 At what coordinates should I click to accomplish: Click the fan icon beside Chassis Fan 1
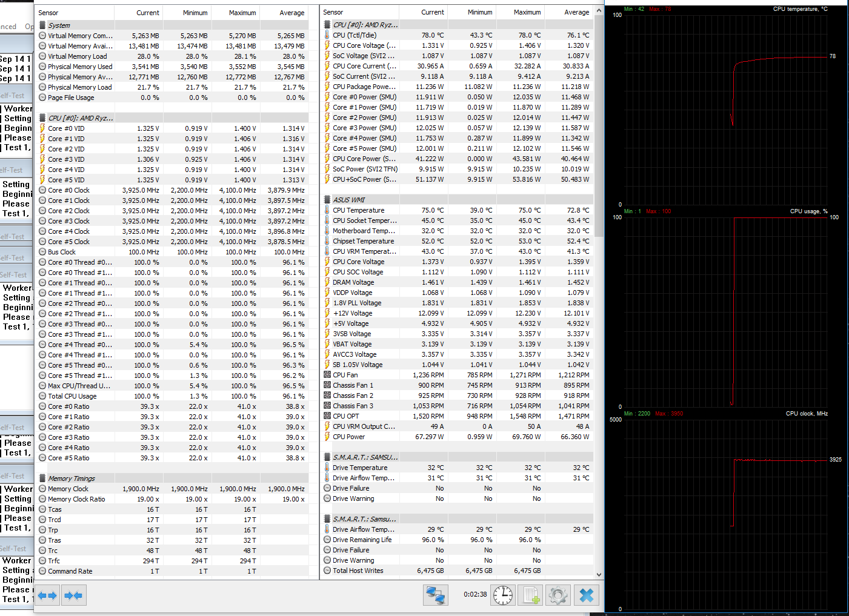point(327,385)
